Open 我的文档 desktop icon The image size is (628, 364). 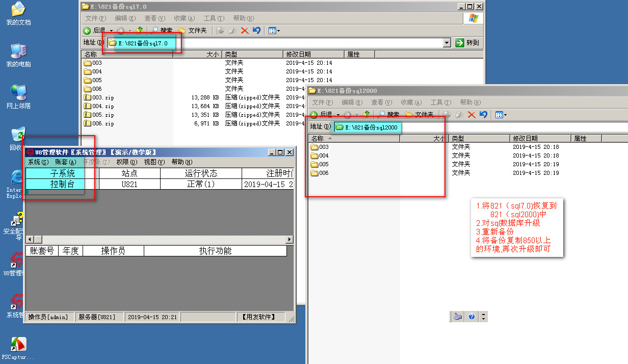18,13
